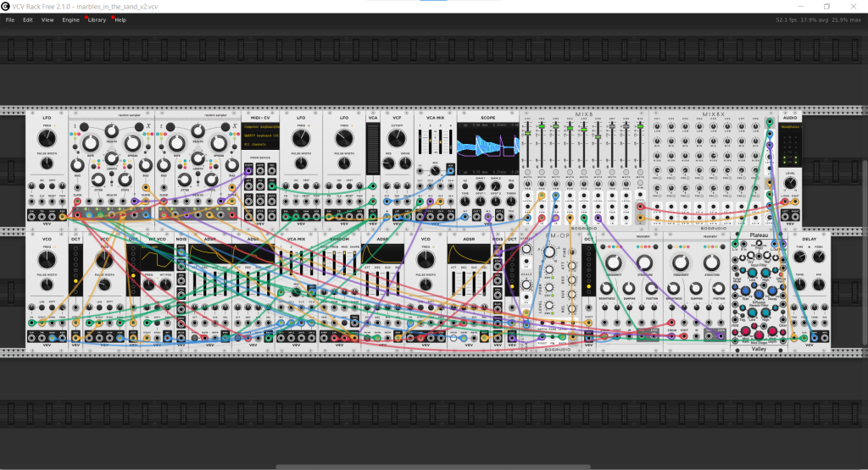868x470 pixels.
Task: Mute the MIX8 master MIX channel
Action: point(640,172)
